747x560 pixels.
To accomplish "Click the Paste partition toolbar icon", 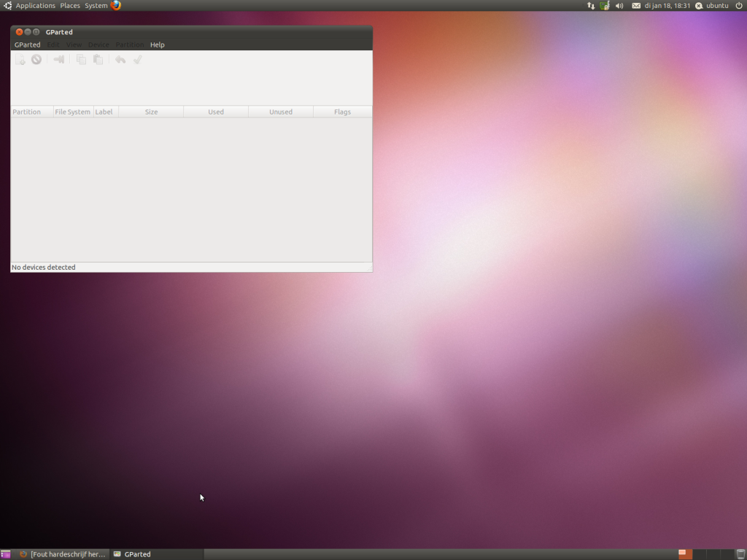I will (98, 60).
